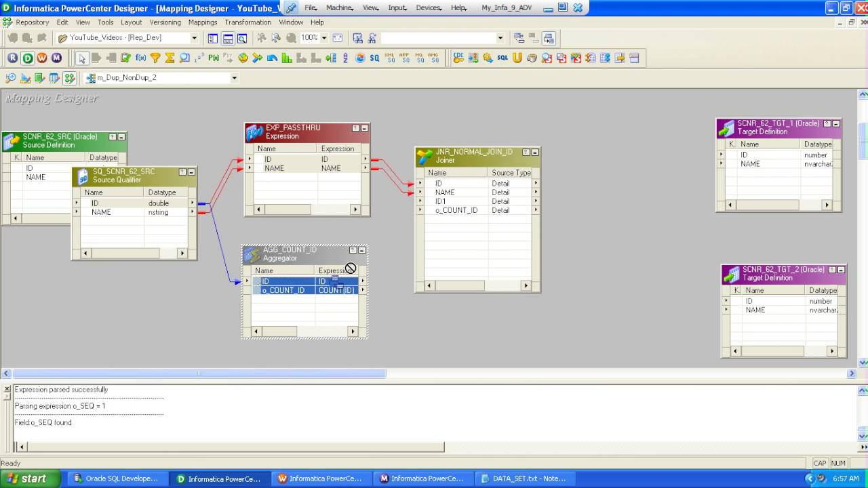Click help icon on EXP_PASSTHRU title bar
Image resolution: width=868 pixels, height=488 pixels.
click(x=356, y=128)
